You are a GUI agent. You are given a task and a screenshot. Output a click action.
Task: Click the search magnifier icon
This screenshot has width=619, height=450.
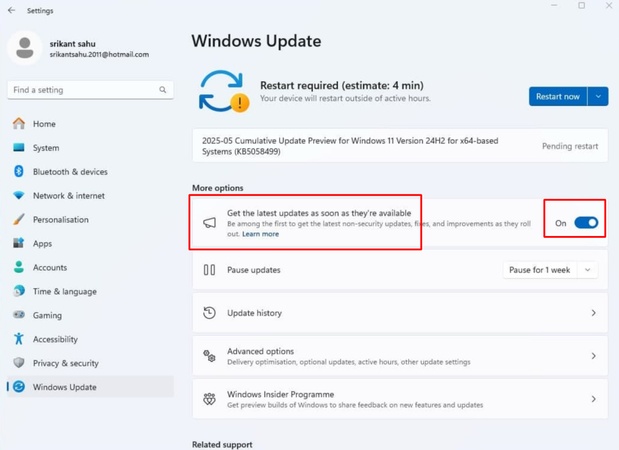tap(163, 90)
